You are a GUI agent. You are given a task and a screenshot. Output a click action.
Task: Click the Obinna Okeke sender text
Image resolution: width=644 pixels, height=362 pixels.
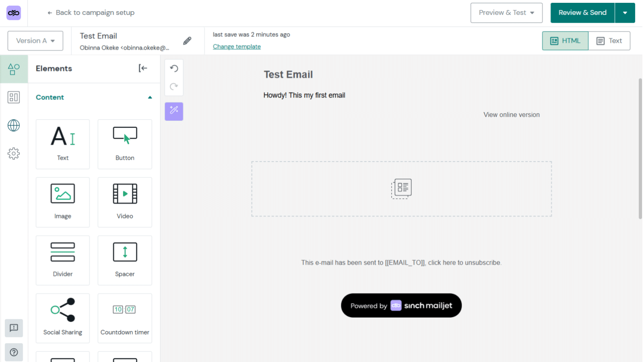(124, 48)
